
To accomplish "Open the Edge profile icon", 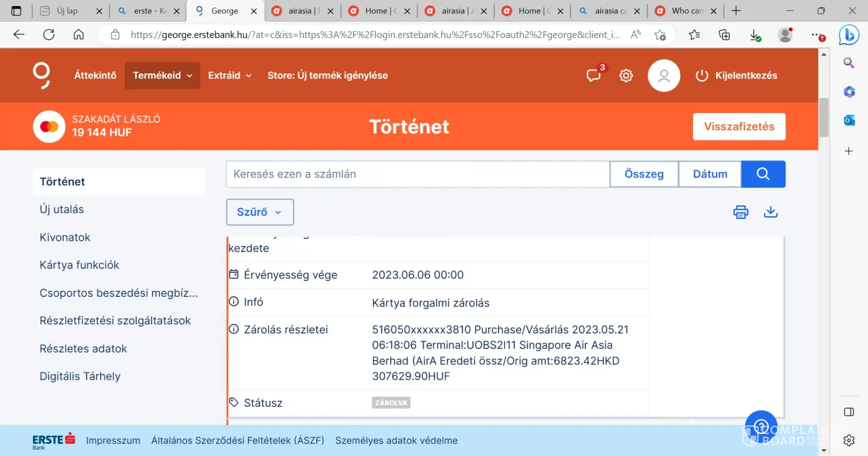I will (x=786, y=34).
